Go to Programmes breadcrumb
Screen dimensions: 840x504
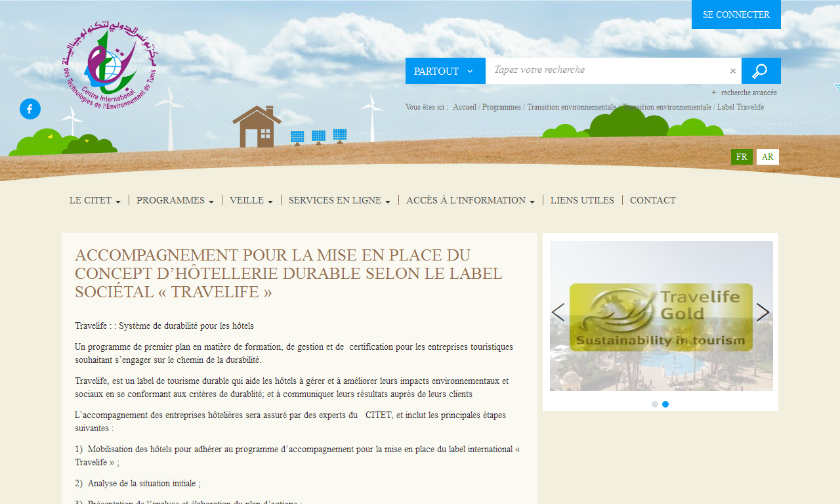click(501, 107)
